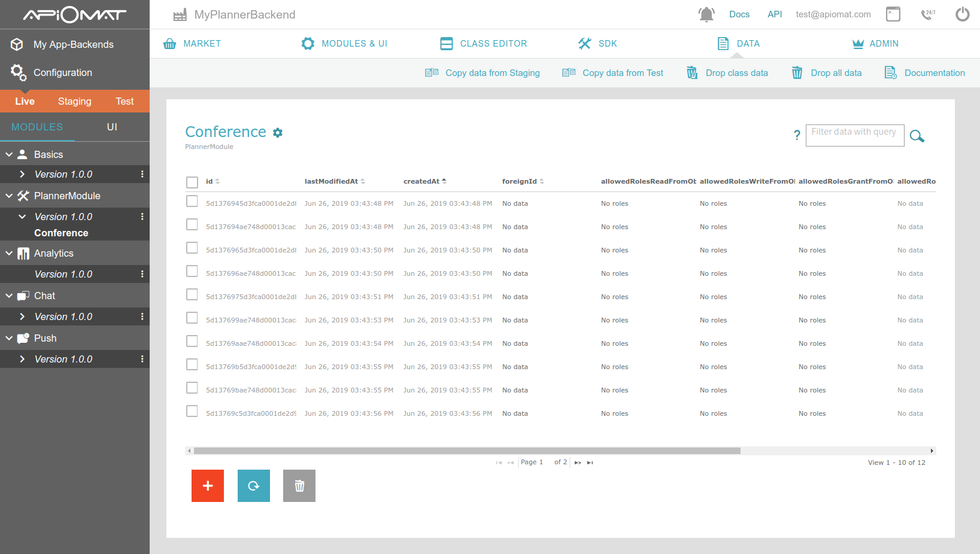Switch to the Staging environment tab

point(75,101)
